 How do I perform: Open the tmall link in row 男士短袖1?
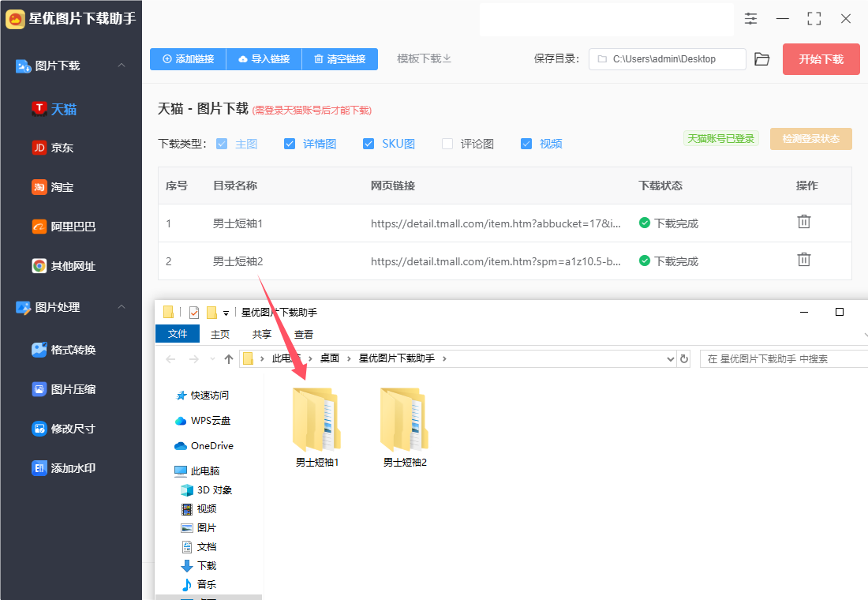coord(496,224)
